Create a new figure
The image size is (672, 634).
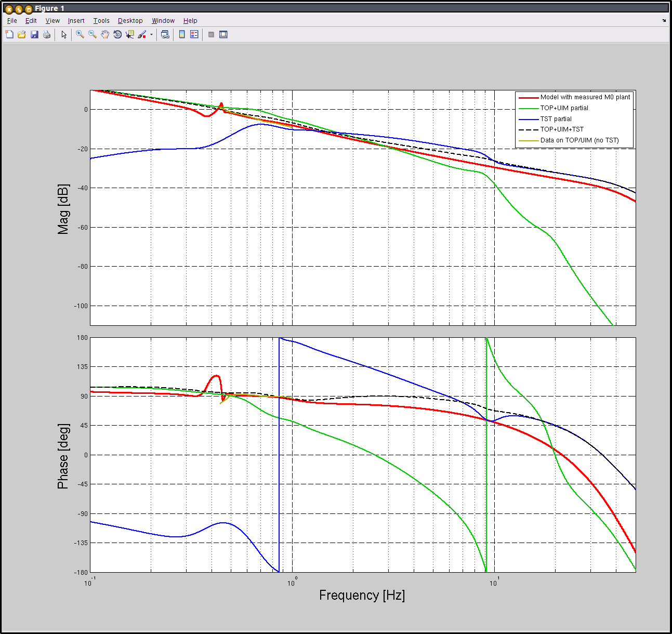click(9, 34)
